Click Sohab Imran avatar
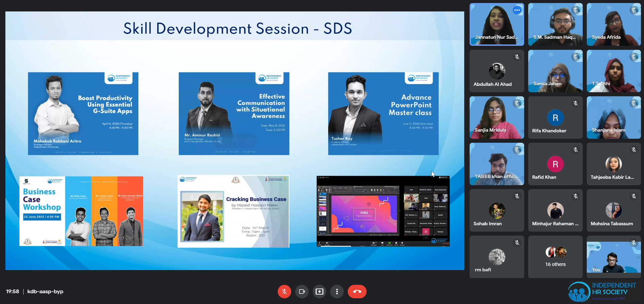Viewport: 644px width, 304px height. coord(497,211)
